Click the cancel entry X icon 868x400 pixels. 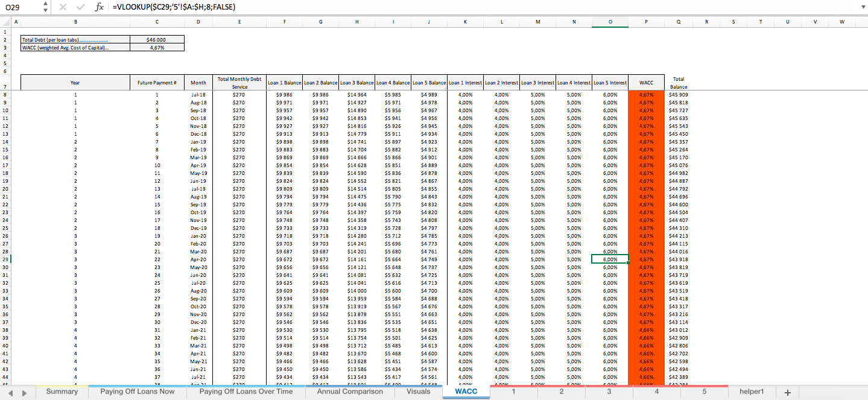(63, 7)
